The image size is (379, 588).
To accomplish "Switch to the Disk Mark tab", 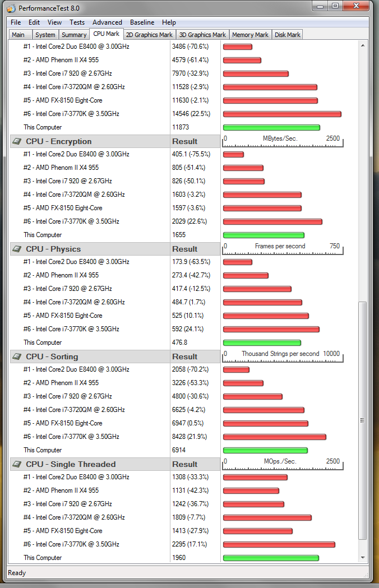I will (288, 35).
